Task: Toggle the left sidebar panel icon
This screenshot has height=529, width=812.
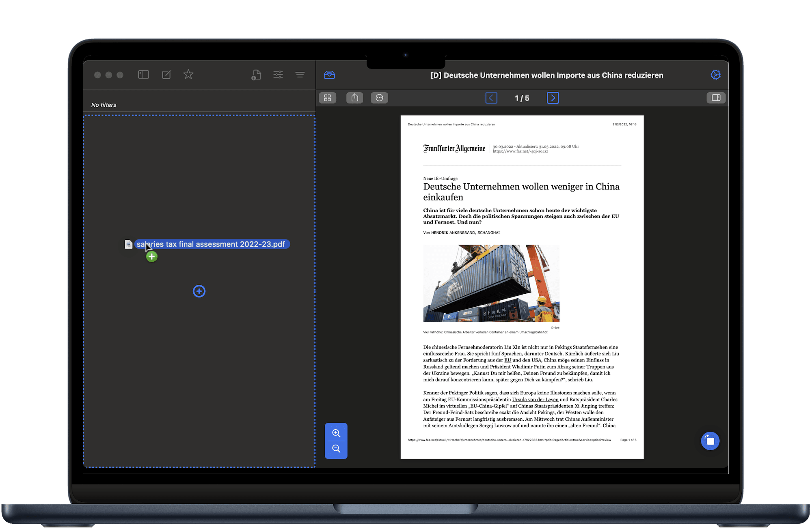Action: click(143, 75)
